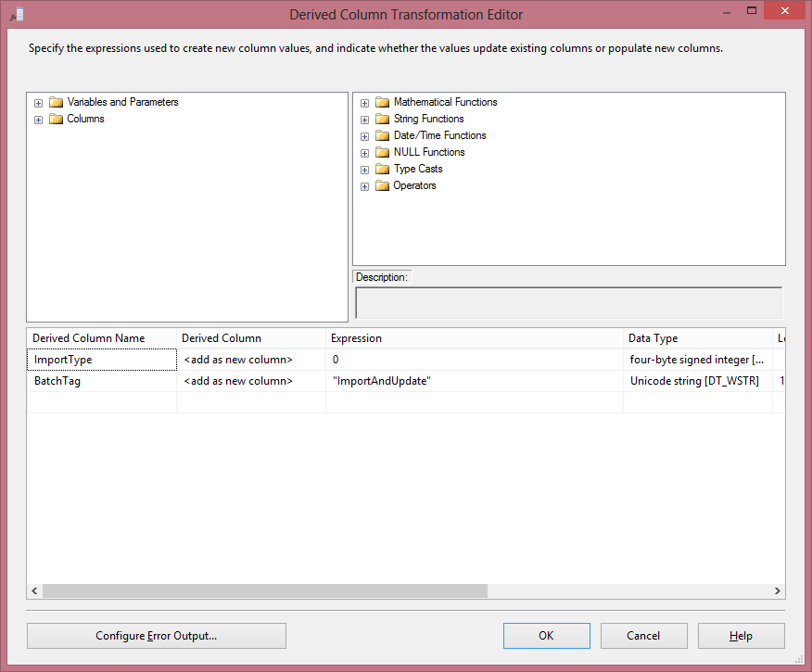Image resolution: width=812 pixels, height=672 pixels.
Task: Click the Type Casts folder icon
Action: pos(382,170)
